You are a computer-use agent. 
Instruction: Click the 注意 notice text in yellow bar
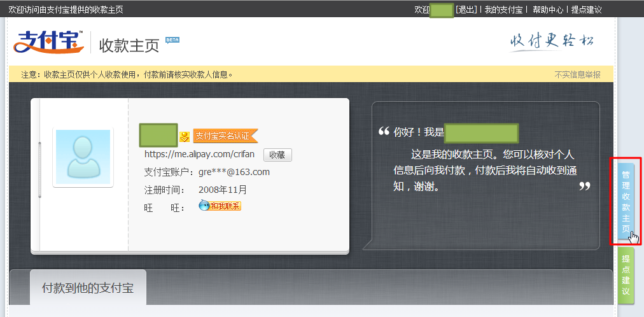[127, 74]
